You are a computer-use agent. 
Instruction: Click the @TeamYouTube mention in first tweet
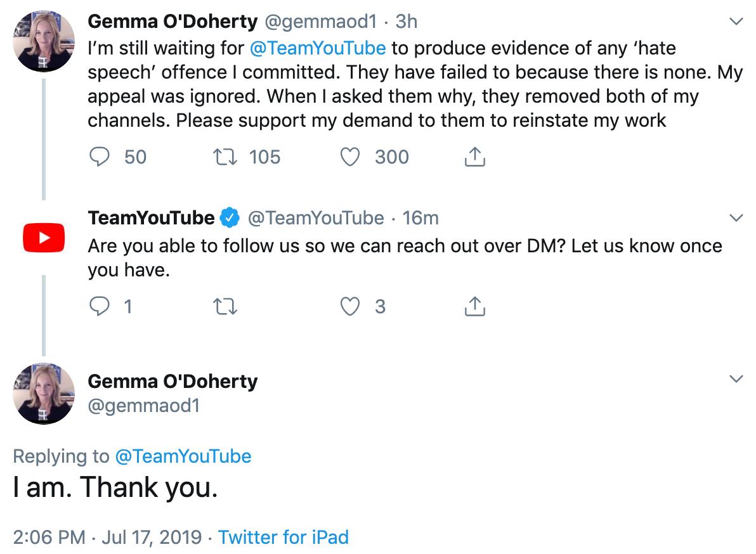(x=317, y=48)
